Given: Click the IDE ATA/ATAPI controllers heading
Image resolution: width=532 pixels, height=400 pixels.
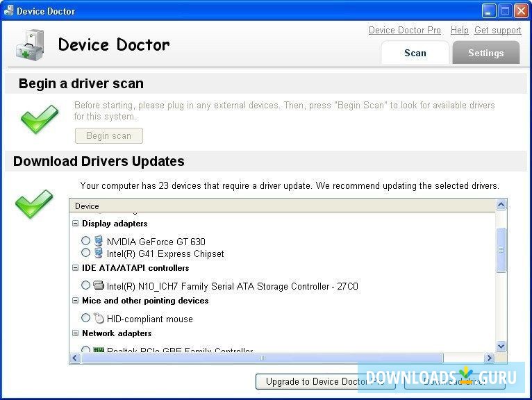Looking at the screenshot, I should tap(135, 268).
